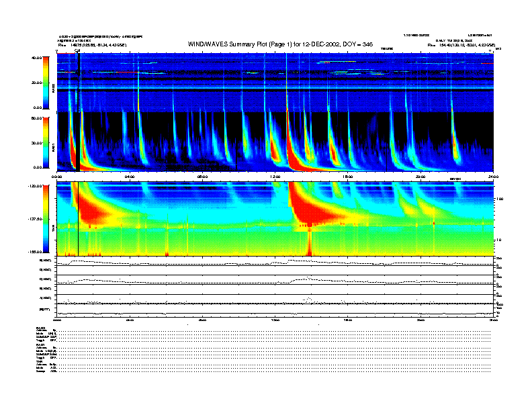Click the -137.50 label on TNR color scale
The height and width of the screenshot is (411, 532).
[36, 219]
